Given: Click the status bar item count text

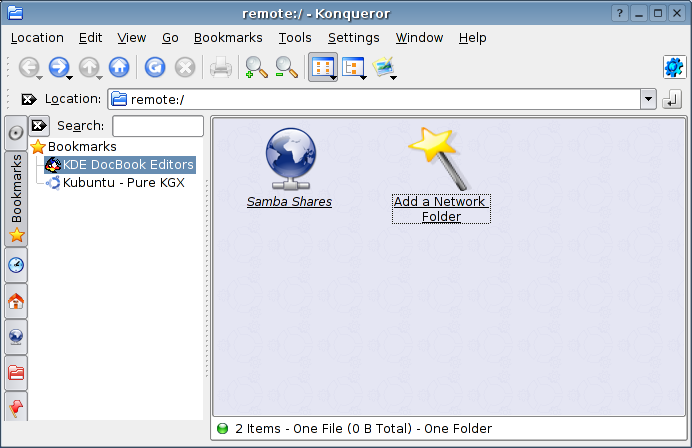Looking at the screenshot, I should (x=364, y=429).
